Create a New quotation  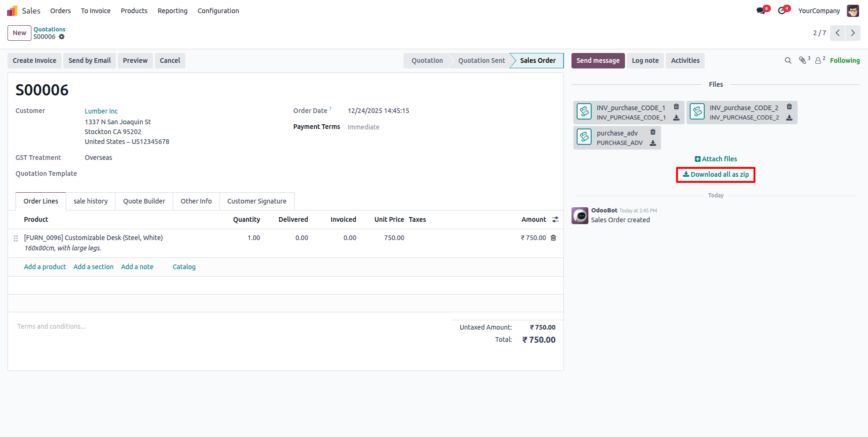[19, 33]
